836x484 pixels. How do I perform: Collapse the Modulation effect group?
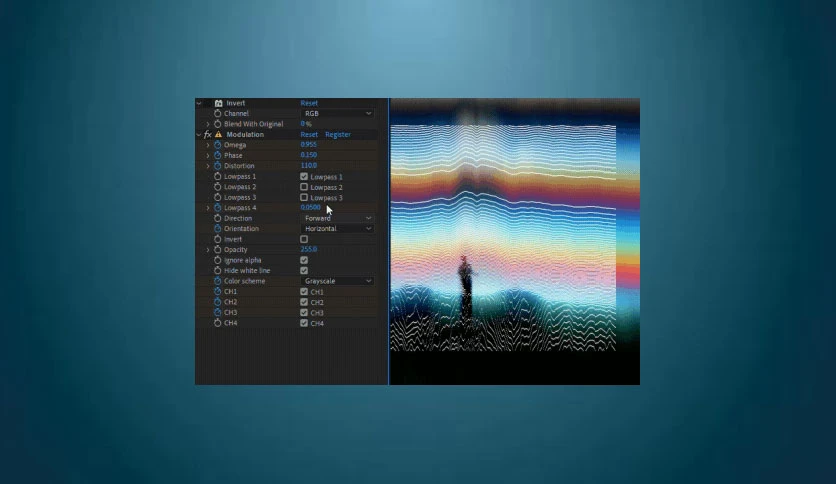199,134
